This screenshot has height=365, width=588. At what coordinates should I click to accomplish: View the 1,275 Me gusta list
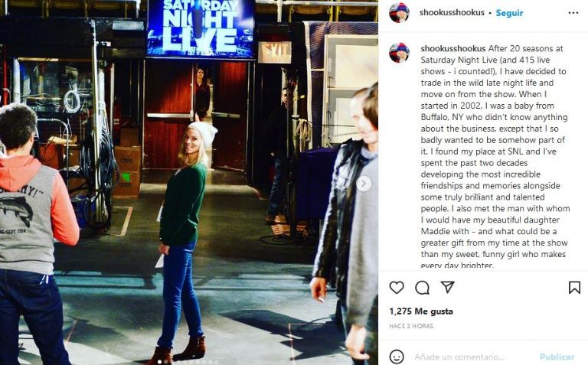(x=421, y=311)
